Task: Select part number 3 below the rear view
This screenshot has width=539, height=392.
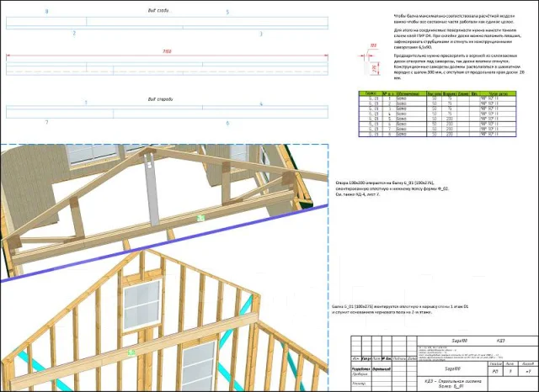Action: [261, 34]
